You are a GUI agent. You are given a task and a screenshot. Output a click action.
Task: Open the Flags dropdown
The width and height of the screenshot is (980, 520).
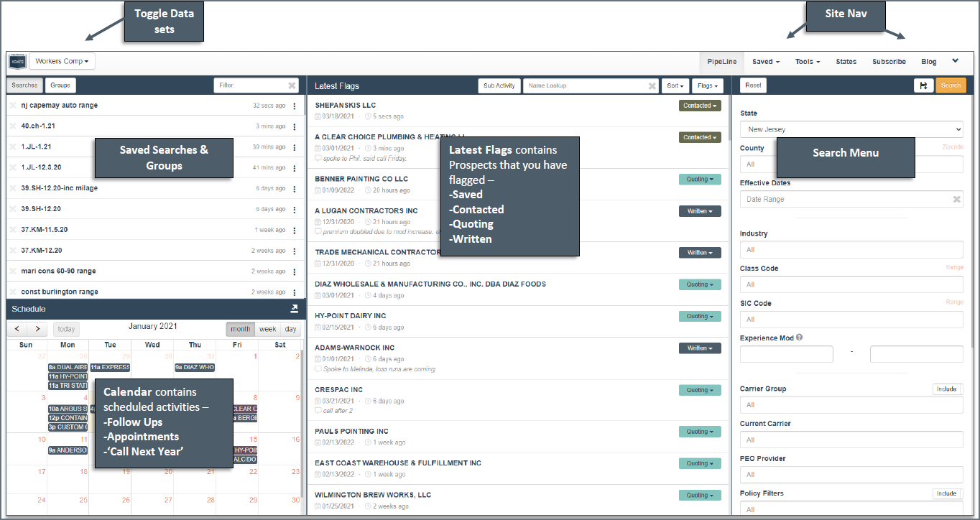pyautogui.click(x=708, y=85)
